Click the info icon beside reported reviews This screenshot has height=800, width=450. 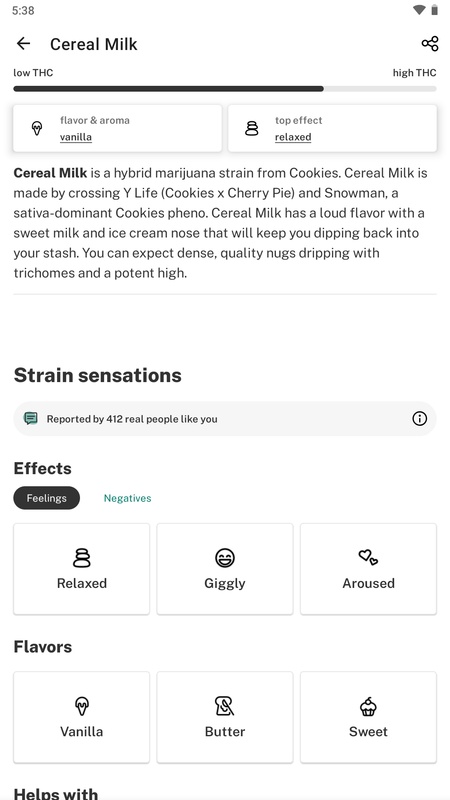(x=419, y=419)
